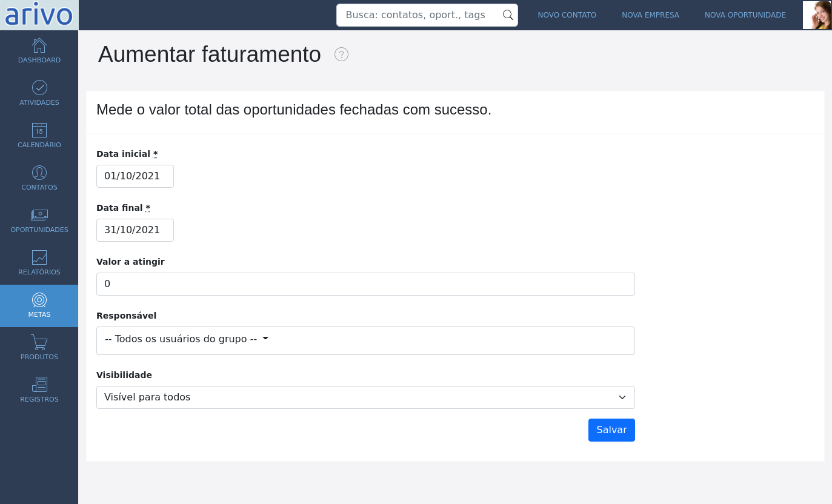The width and height of the screenshot is (832, 504).
Task: Open the user profile photo thumbnail
Action: 817,15
